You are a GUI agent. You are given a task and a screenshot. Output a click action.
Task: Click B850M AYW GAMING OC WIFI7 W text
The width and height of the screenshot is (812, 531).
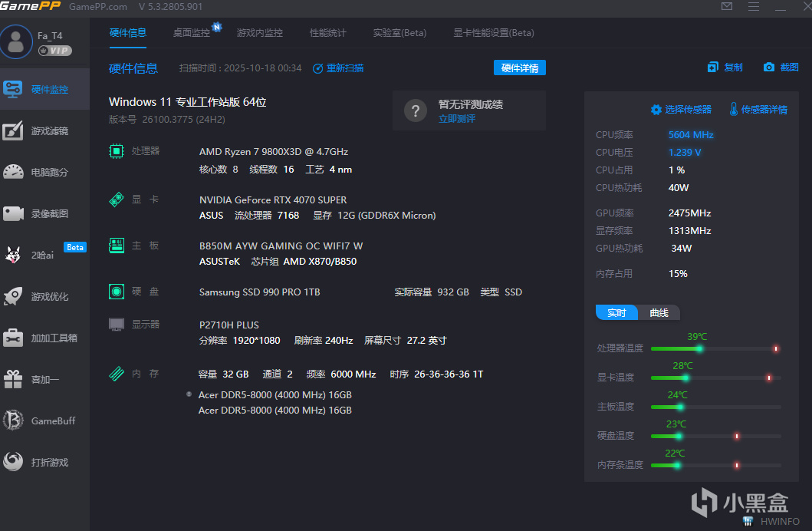pos(281,246)
